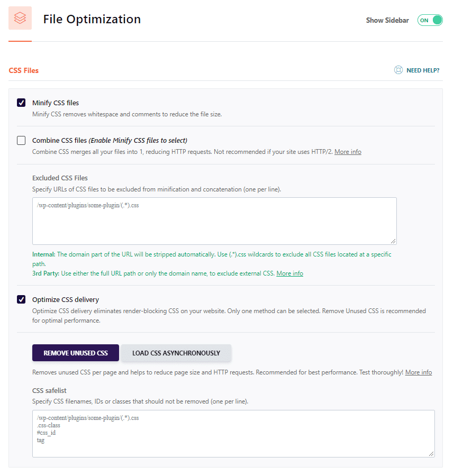Click the resize handle of the exclusion textarea

tap(394, 241)
